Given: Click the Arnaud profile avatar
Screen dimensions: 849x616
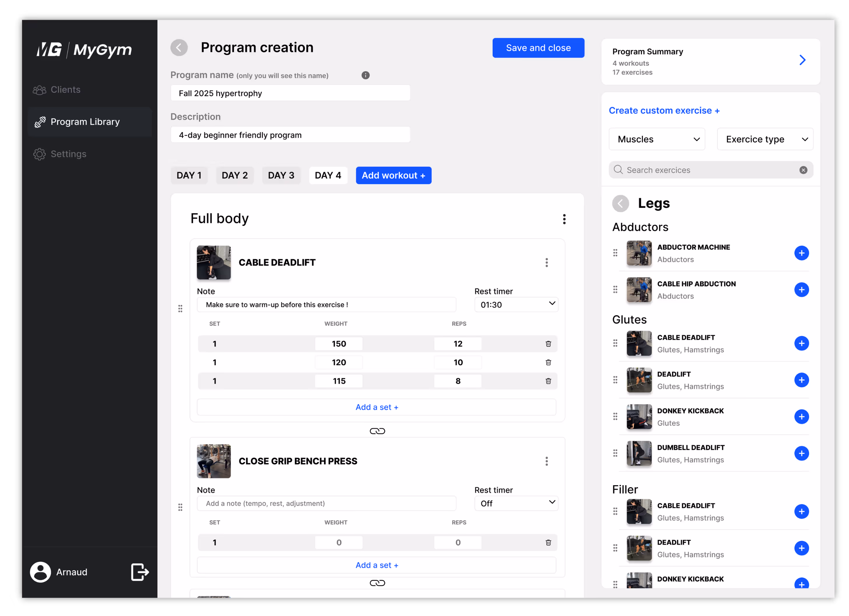Looking at the screenshot, I should pyautogui.click(x=41, y=572).
